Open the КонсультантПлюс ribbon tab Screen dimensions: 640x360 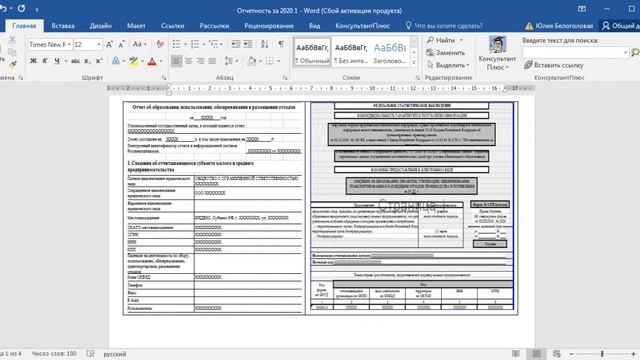coord(362,26)
